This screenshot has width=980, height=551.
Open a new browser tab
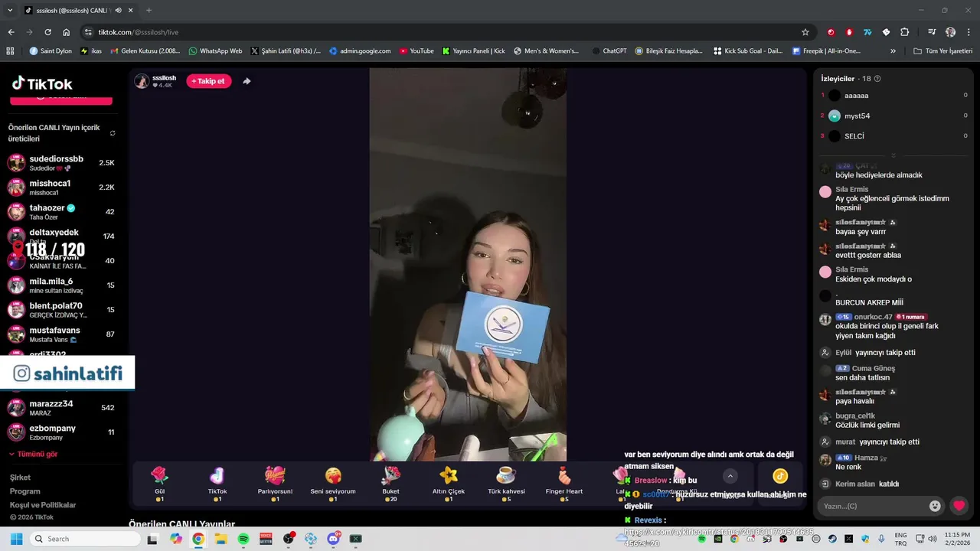click(149, 11)
